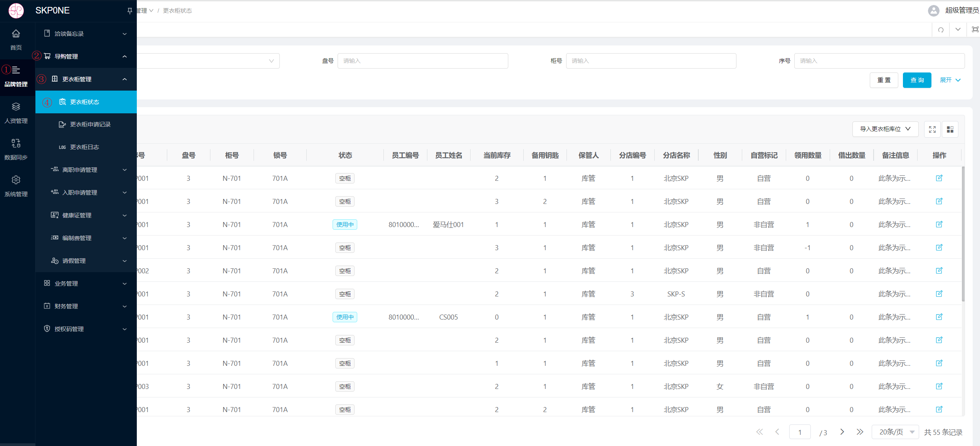Open the 导入更衣柜库位 dropdown

click(885, 129)
